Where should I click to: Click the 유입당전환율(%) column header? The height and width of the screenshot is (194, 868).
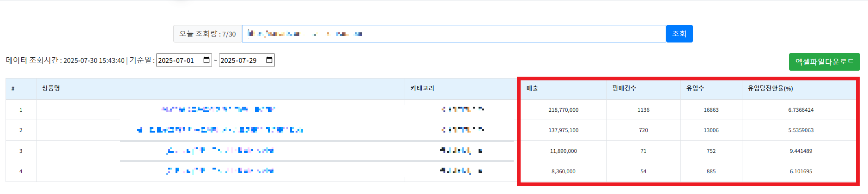coord(770,88)
